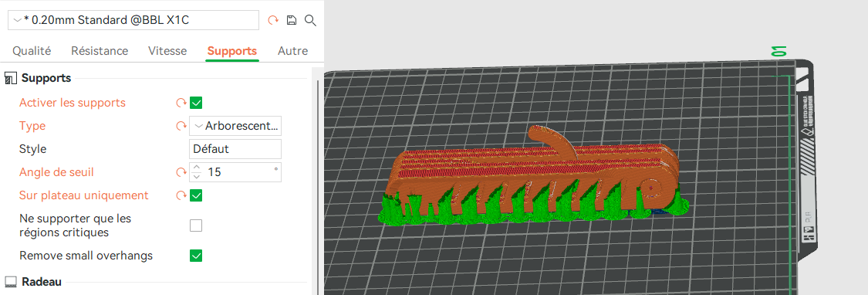Click the Supports section header icon
Viewport: 868px width, 295px height.
point(11,79)
